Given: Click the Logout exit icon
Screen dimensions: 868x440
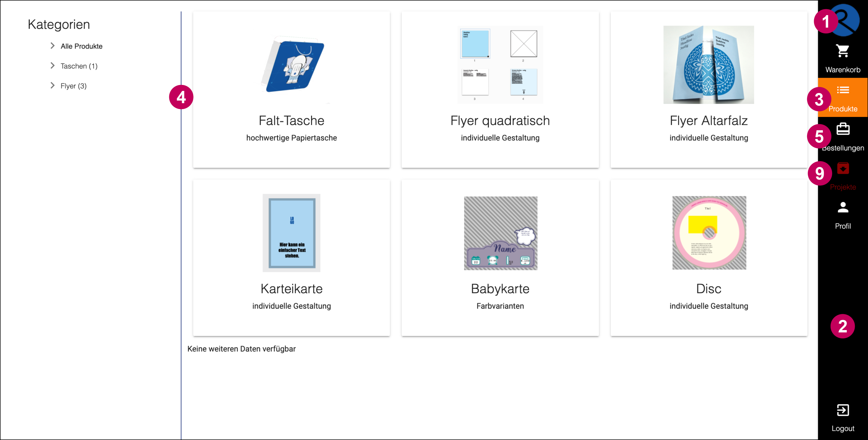Looking at the screenshot, I should (x=843, y=410).
